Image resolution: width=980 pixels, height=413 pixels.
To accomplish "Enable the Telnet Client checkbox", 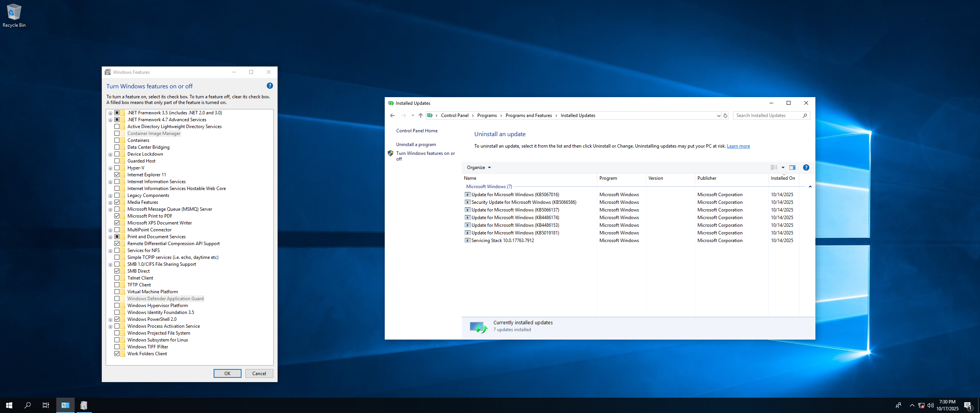I will click(117, 278).
